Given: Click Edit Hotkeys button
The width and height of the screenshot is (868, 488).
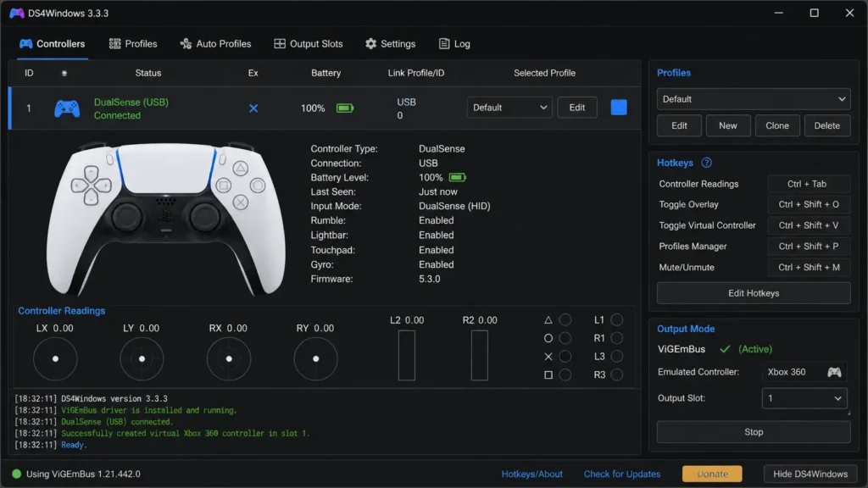Looking at the screenshot, I should 754,293.
